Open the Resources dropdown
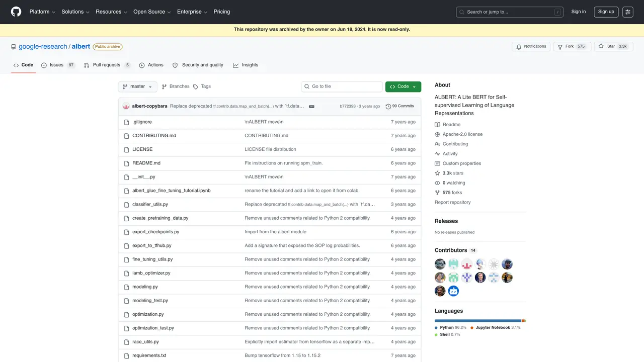644x362 pixels. tap(111, 12)
